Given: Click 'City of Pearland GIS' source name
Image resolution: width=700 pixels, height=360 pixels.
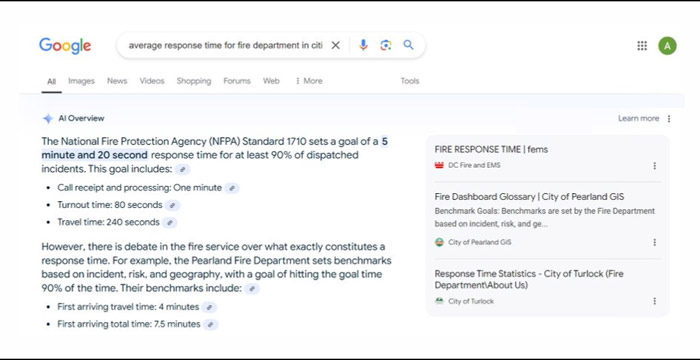Looking at the screenshot, I should click(x=480, y=242).
